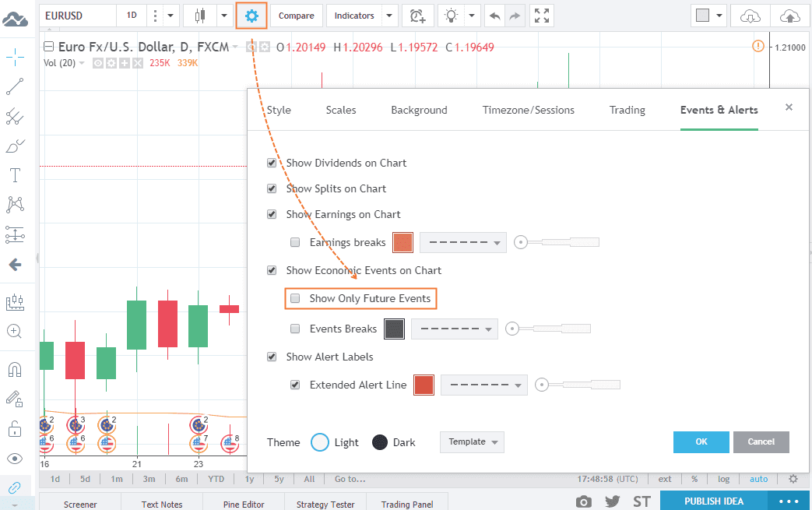Open chart settings gear icon

pos(251,16)
